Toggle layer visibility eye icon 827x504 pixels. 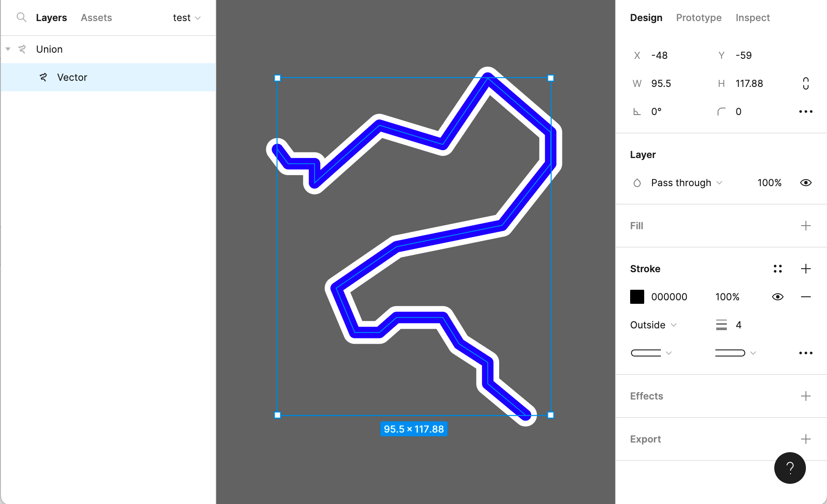pos(806,183)
